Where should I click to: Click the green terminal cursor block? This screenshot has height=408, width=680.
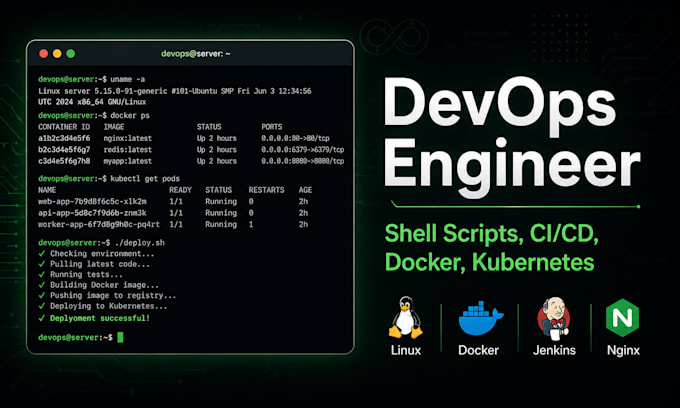pos(120,337)
